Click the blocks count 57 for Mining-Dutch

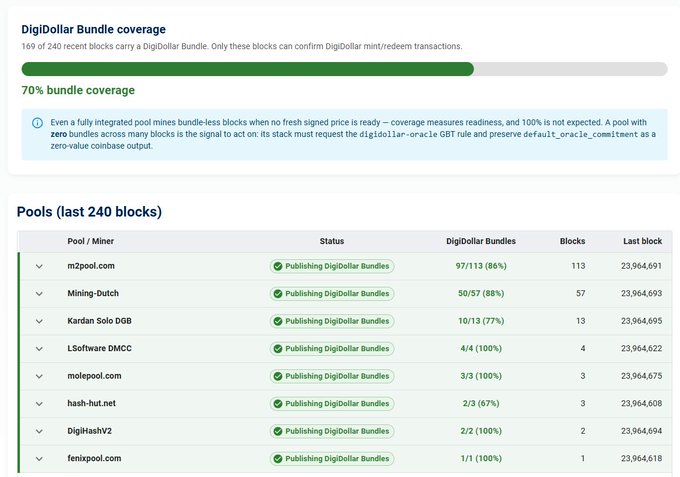coord(581,294)
